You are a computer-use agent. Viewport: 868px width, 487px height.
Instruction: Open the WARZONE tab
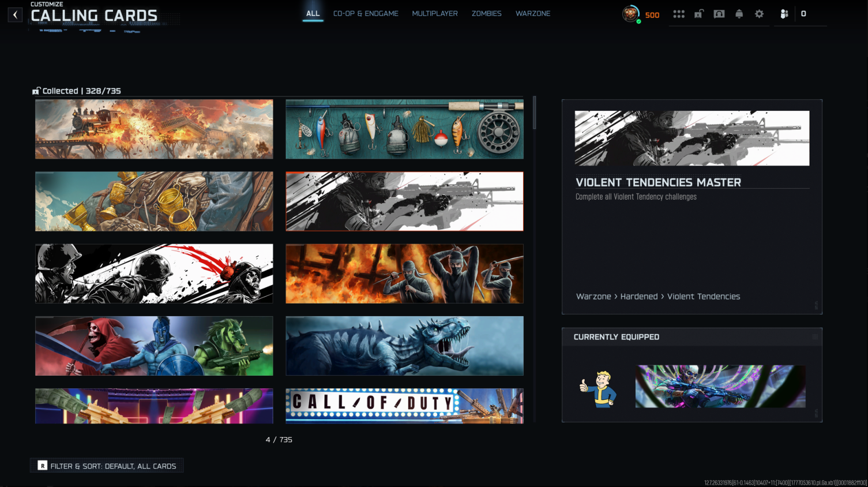533,13
